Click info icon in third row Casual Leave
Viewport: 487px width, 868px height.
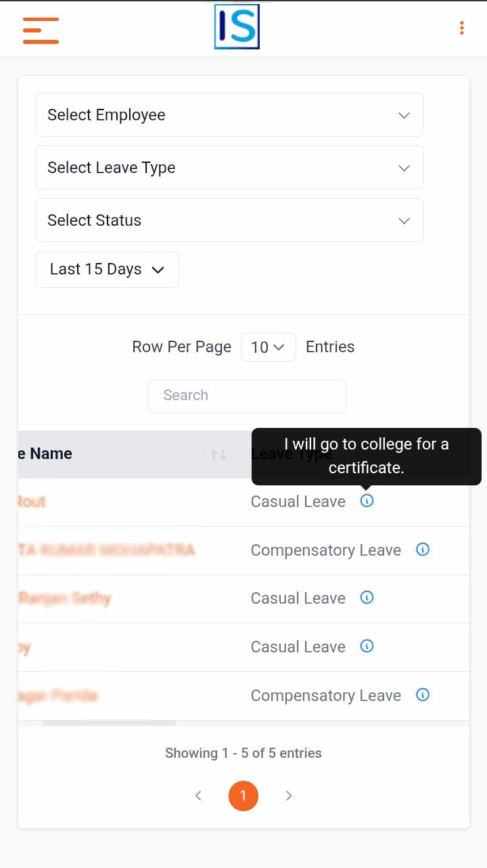367,598
